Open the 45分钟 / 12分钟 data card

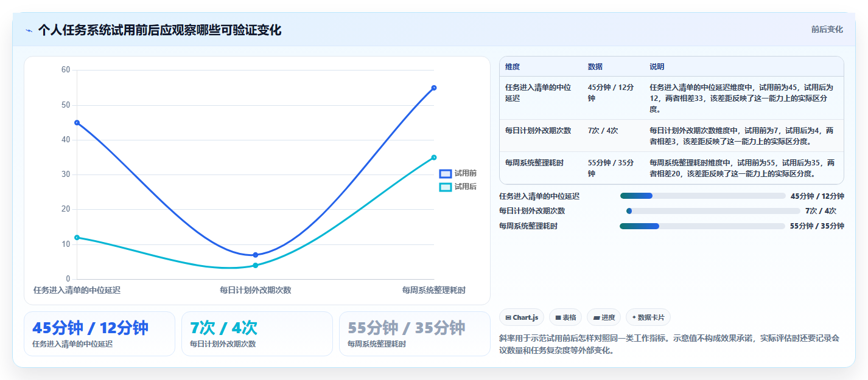tap(99, 334)
